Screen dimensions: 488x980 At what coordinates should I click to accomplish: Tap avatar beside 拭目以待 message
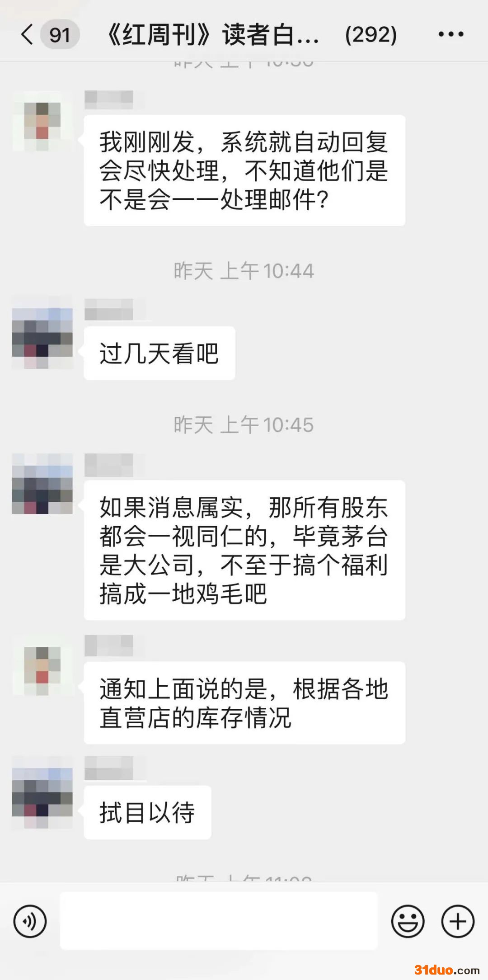tap(42, 792)
